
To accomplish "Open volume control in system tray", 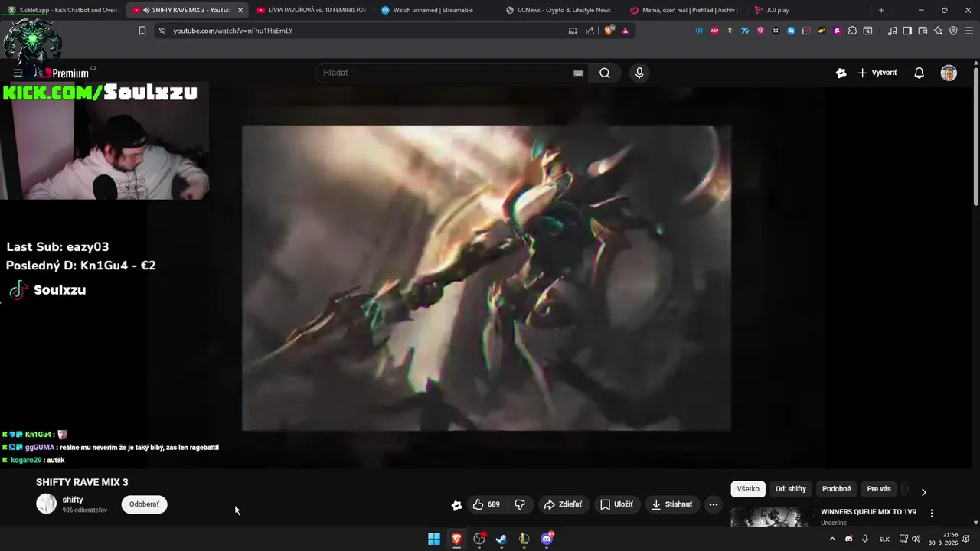I will click(x=916, y=539).
